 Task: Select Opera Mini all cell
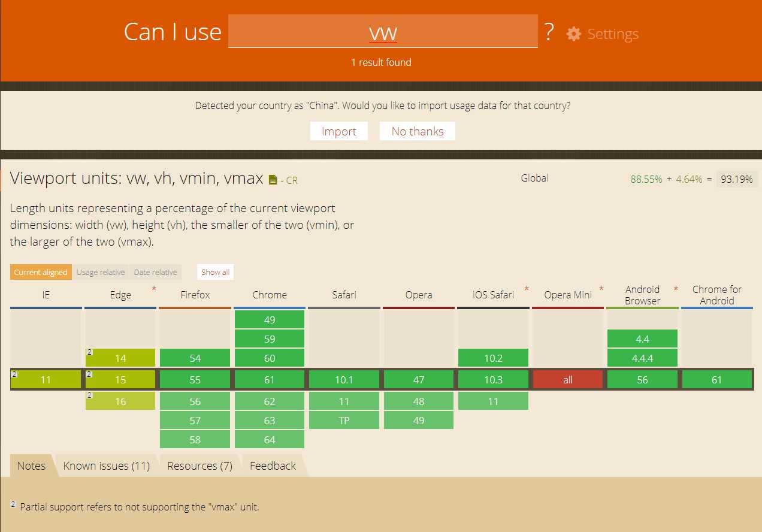click(568, 380)
